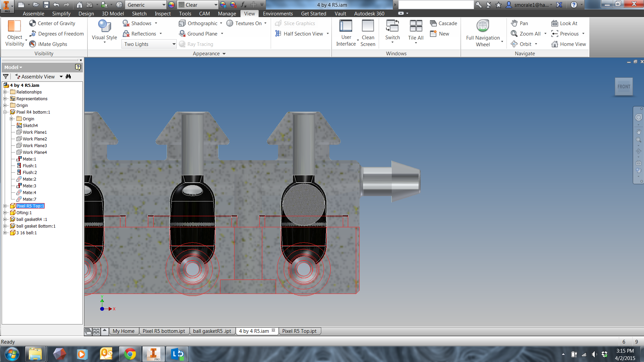Open the appearance color wheel swatch

[171, 5]
